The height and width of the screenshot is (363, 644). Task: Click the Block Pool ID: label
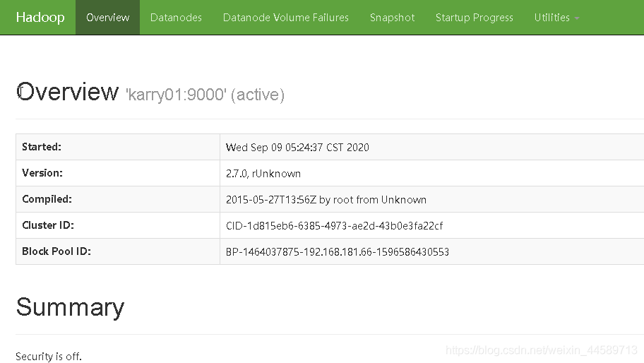click(56, 251)
